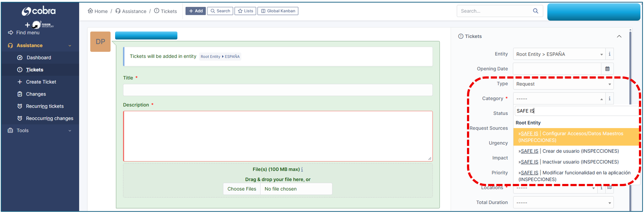644x214 pixels.
Task: Click the Add button
Action: (195, 11)
